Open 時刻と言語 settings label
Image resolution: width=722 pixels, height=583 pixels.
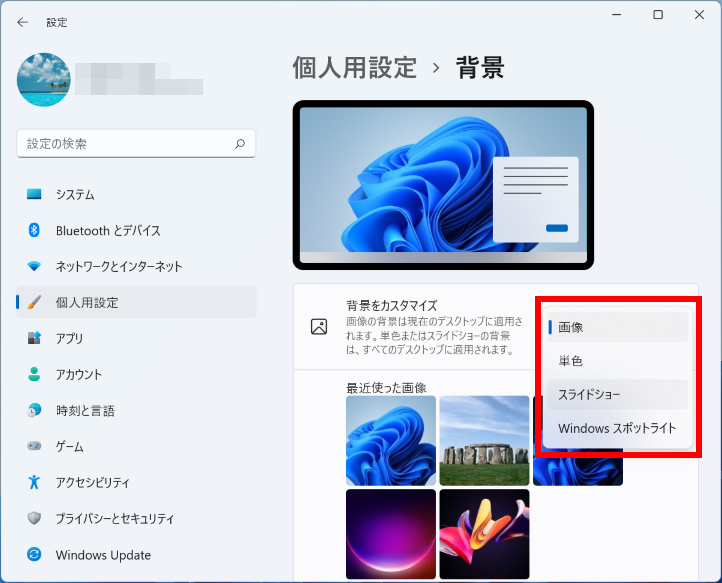[x=85, y=410]
